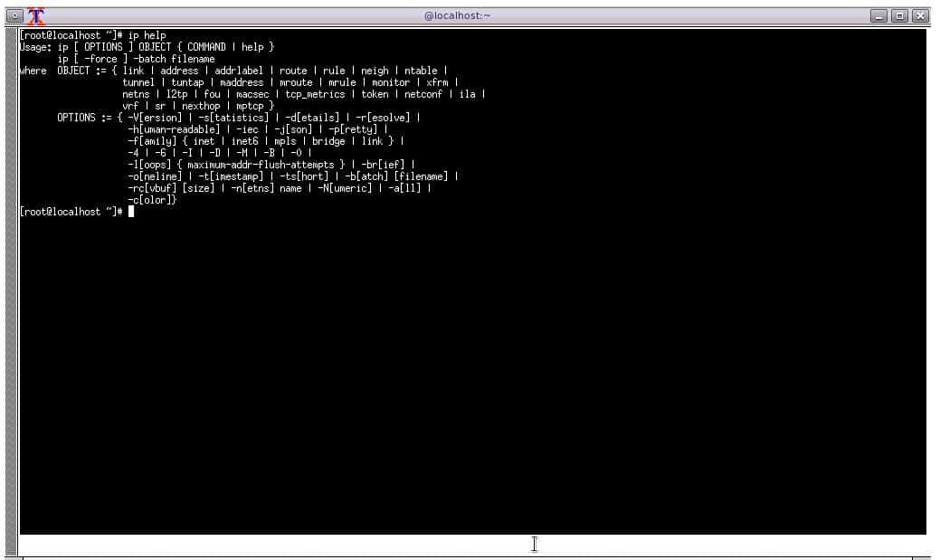The image size is (940, 560).
Task: Click the '-N[umeric]' option text
Action: pos(345,188)
